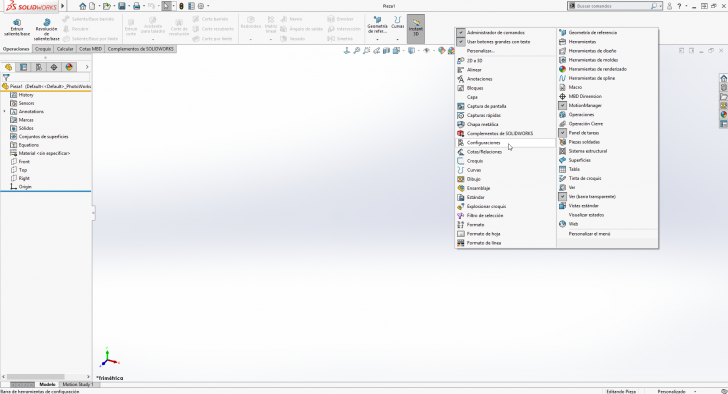Open the FeatureManager design tree tab
The width and height of the screenshot is (728, 394).
(x=8, y=67)
